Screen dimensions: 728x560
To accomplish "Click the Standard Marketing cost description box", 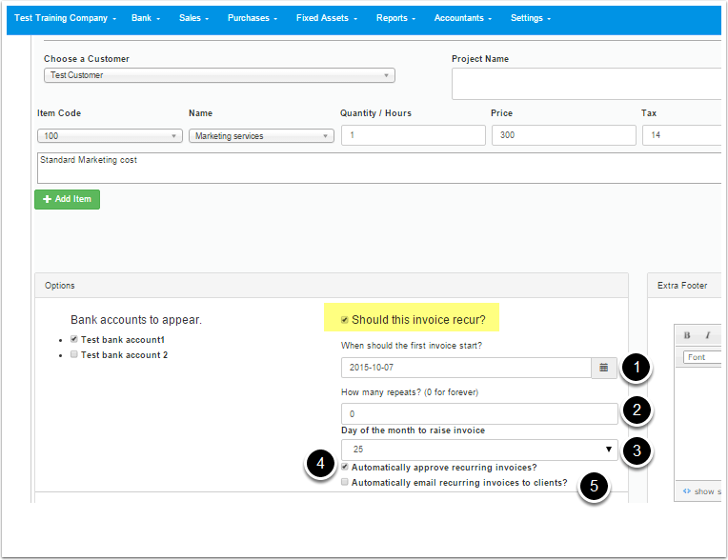I will point(379,168).
